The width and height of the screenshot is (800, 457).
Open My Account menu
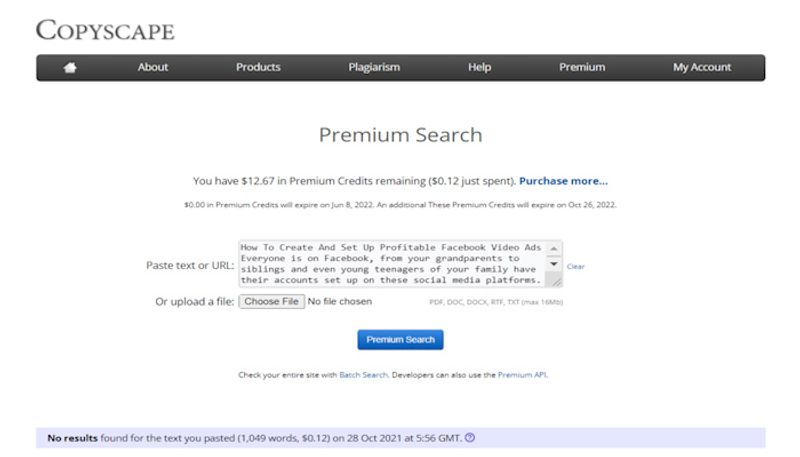pyautogui.click(x=702, y=67)
